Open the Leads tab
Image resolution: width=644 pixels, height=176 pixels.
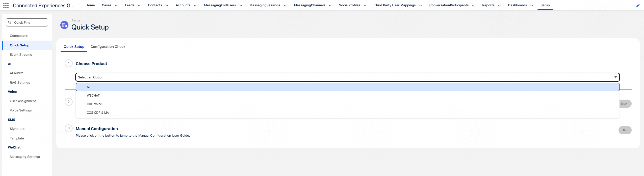coord(130,5)
